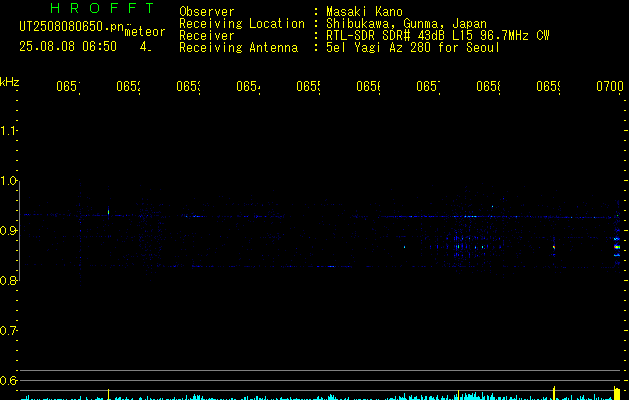Click the 0.8 kHz axis label

[8, 280]
